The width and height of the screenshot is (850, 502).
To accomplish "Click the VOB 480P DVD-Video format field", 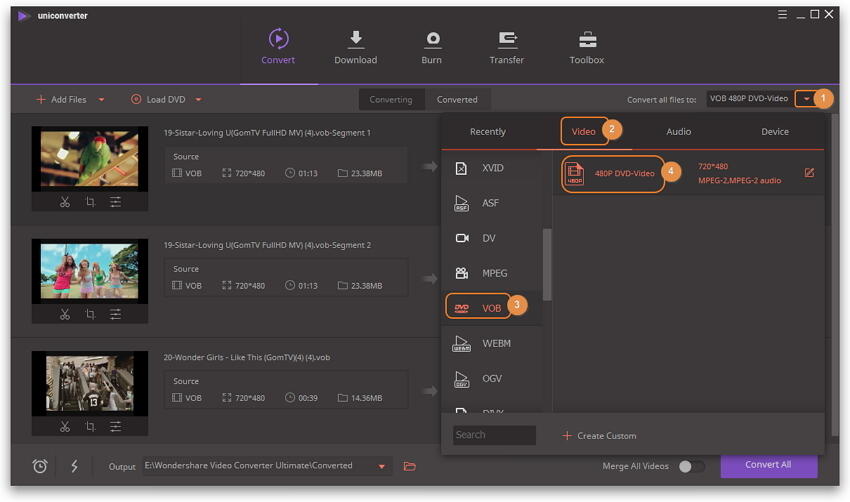I will tap(749, 99).
